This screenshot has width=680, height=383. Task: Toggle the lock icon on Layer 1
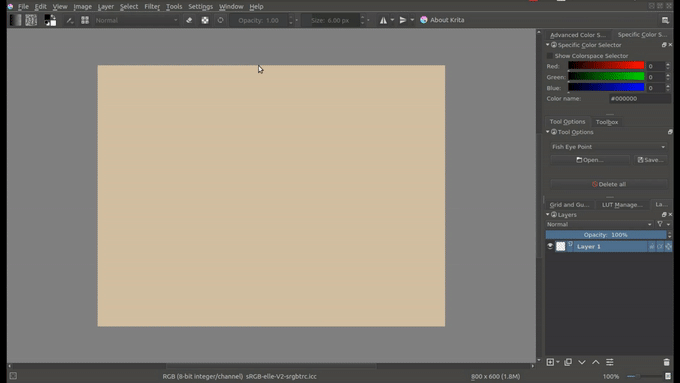point(651,246)
